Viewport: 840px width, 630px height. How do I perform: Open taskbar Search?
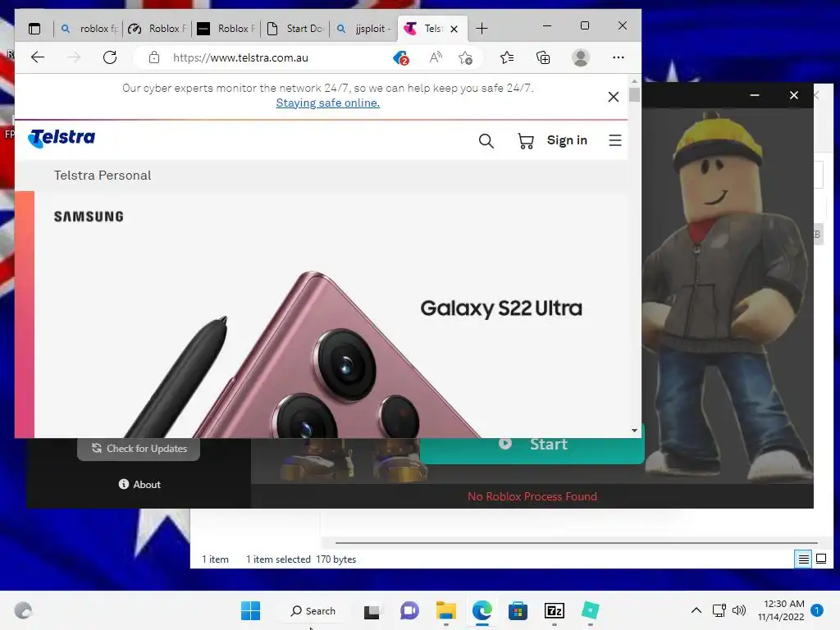pos(313,610)
